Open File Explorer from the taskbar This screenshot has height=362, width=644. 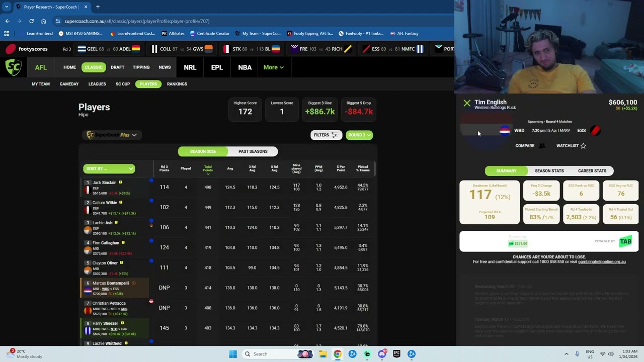tap(323, 354)
